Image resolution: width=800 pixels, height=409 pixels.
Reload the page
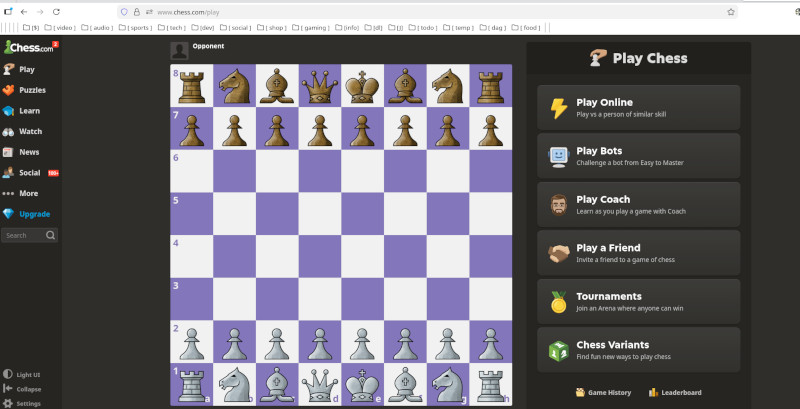[x=56, y=12]
